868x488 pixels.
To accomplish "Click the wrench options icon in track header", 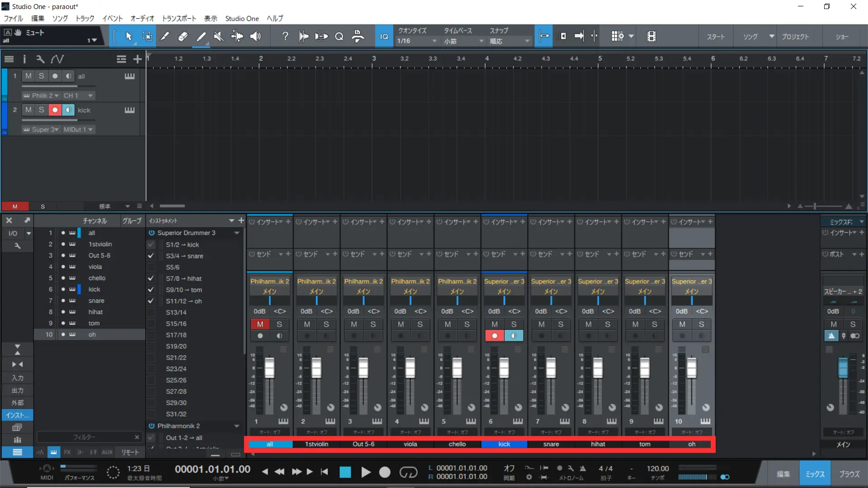I will tap(40, 59).
